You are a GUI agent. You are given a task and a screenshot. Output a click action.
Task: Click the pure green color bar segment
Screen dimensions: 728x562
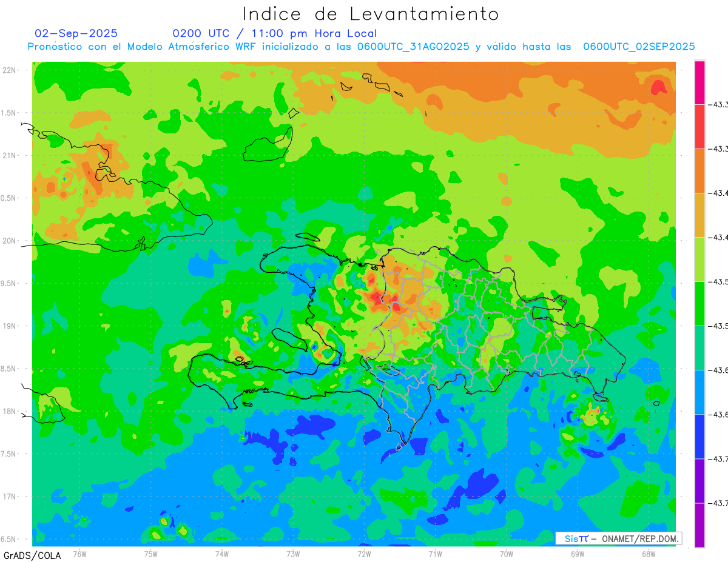tap(699, 304)
